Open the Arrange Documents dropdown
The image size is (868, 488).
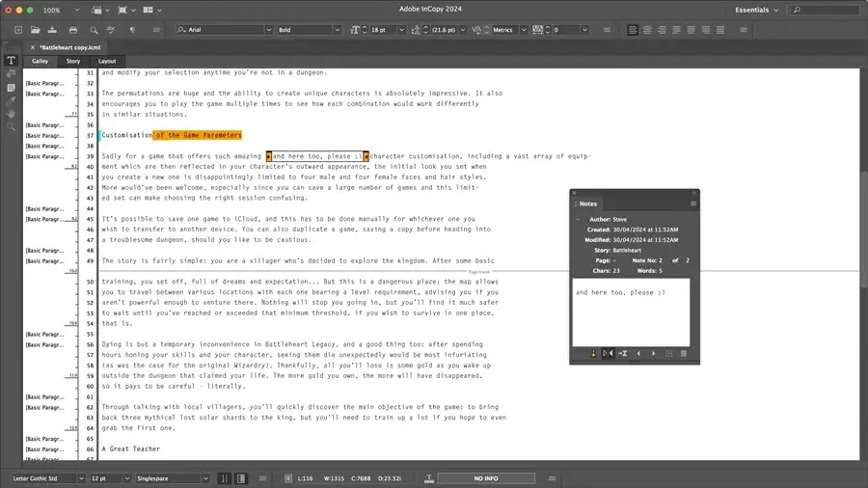[x=152, y=10]
